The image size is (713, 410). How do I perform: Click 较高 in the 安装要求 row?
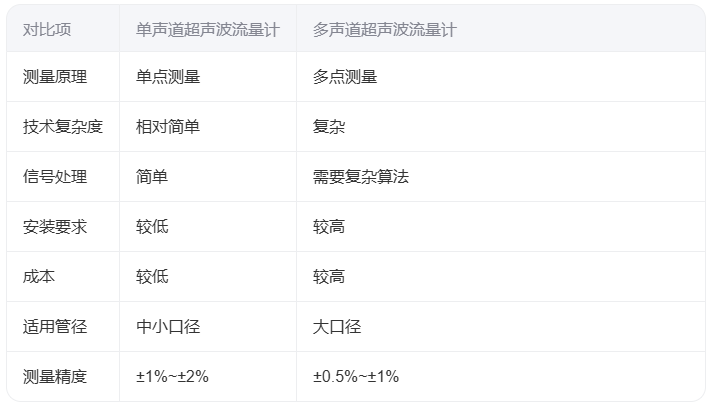(329, 227)
